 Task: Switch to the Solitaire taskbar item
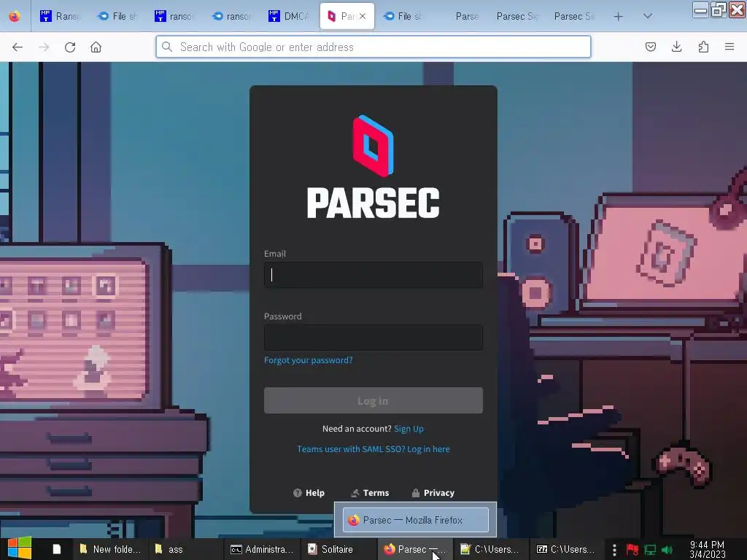338,549
